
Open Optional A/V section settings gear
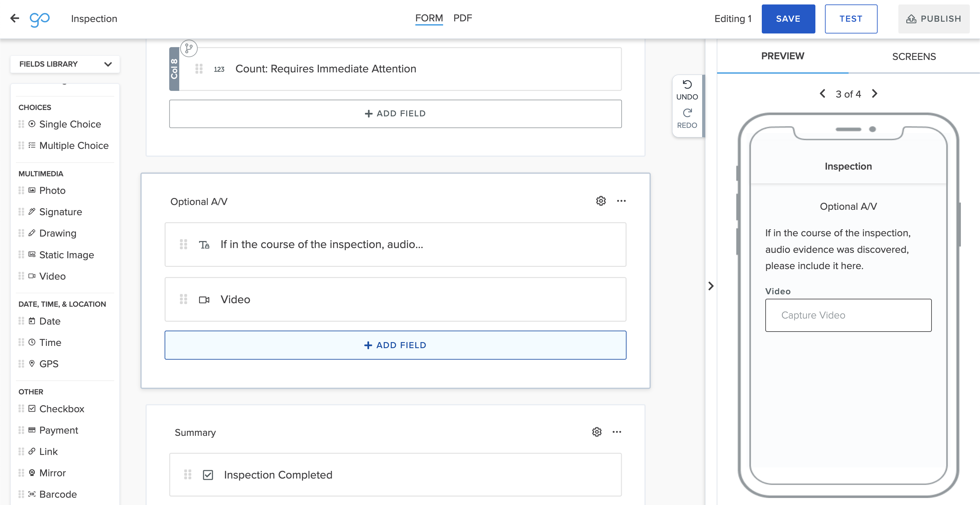point(601,201)
